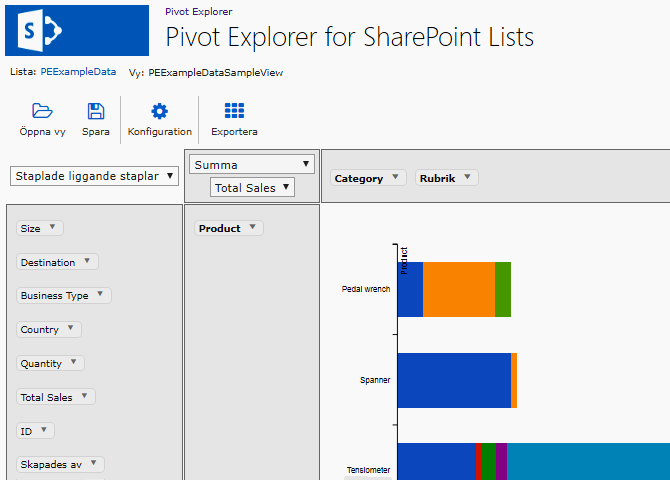Select the Country field chip label

[x=40, y=330]
